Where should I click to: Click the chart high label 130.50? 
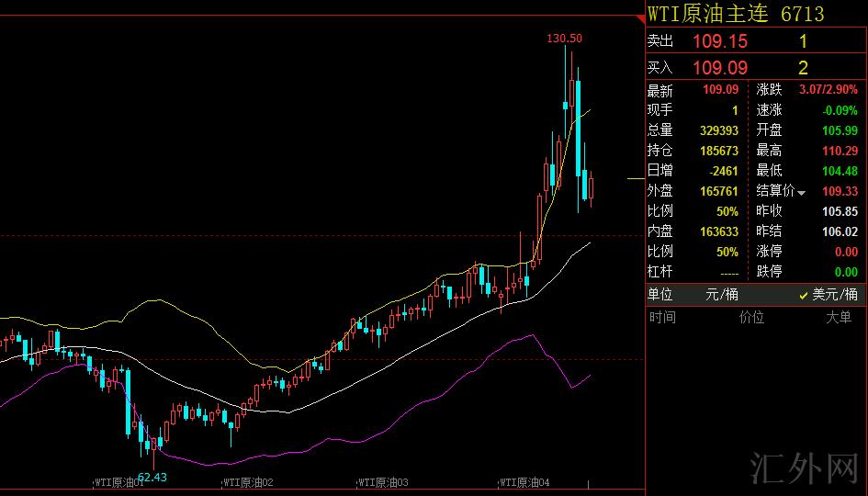564,39
